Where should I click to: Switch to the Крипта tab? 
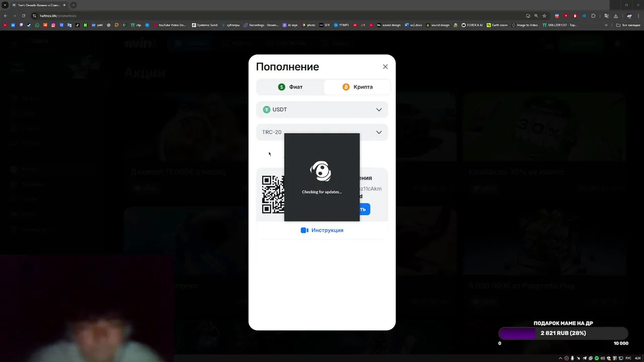coord(357,87)
